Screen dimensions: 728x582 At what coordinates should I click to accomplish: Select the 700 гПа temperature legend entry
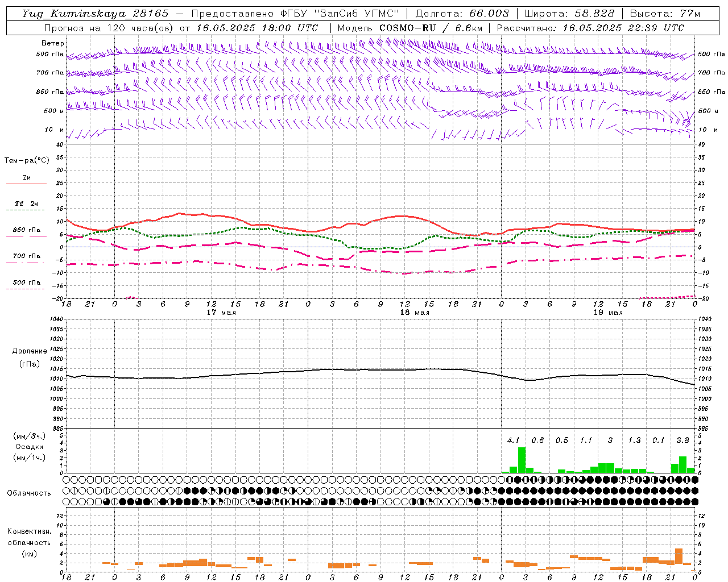click(x=26, y=256)
